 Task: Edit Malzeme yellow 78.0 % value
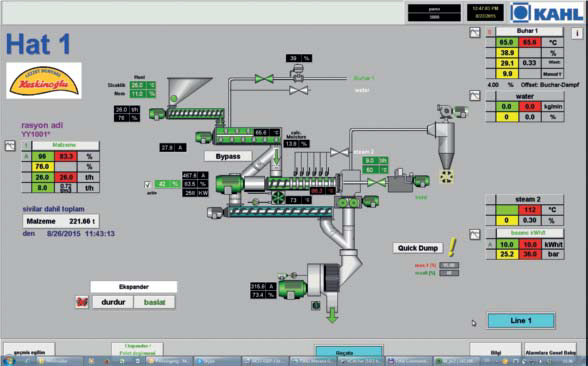[42, 166]
